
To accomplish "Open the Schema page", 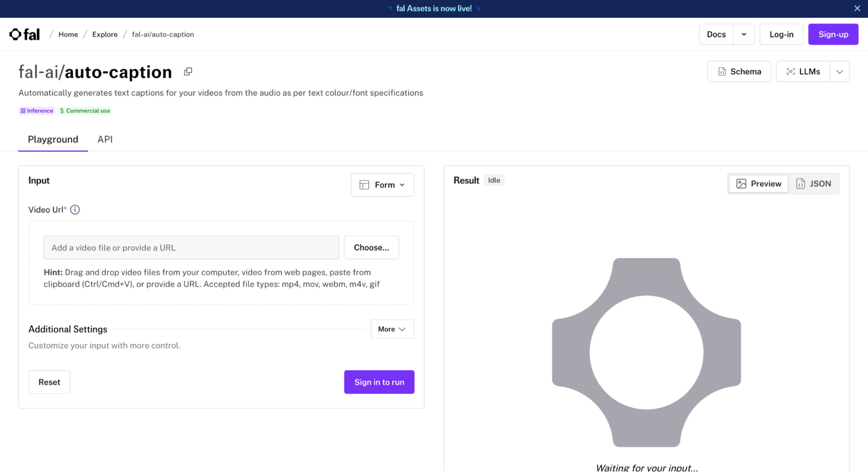I will pyautogui.click(x=739, y=72).
